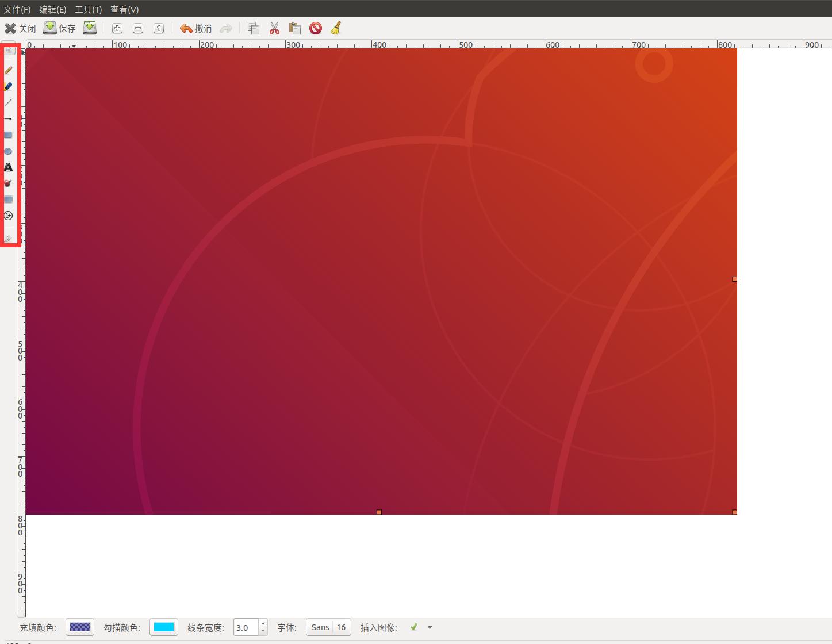Open the 插入图像 dropdown
The width and height of the screenshot is (832, 644).
pyautogui.click(x=429, y=627)
